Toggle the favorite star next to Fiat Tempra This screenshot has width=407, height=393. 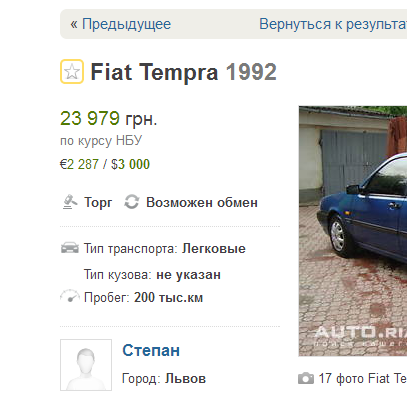click(x=72, y=71)
